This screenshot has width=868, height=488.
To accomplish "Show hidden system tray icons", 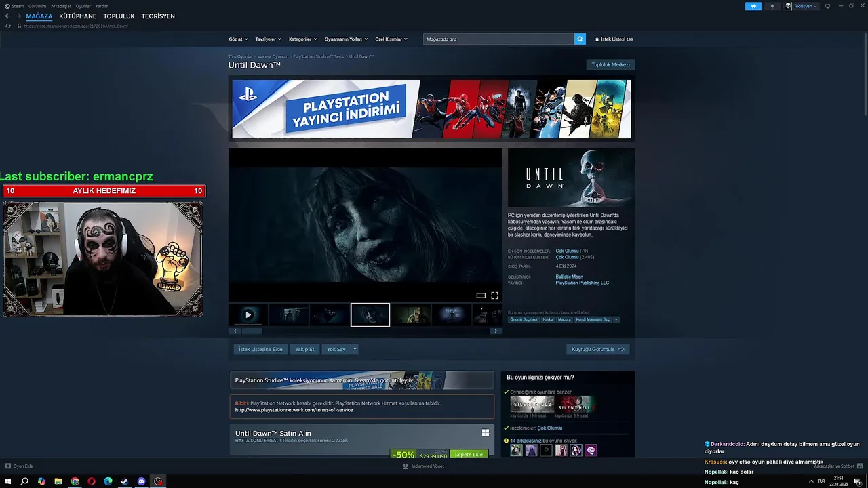I will pos(811,481).
